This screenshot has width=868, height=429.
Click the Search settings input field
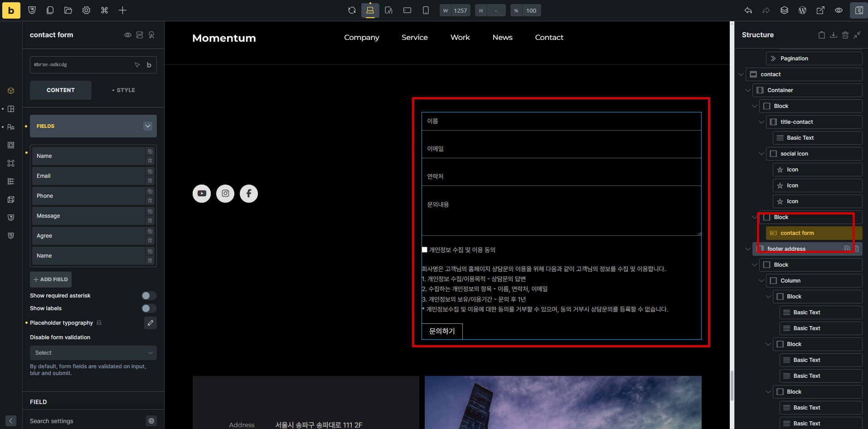point(86,421)
